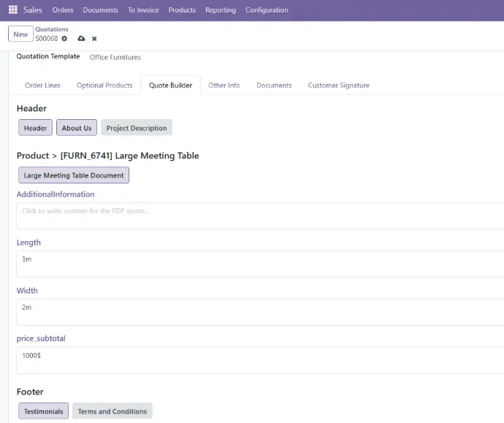The width and height of the screenshot is (504, 423).
Task: Click the price_subtotal label
Action: pos(41,338)
